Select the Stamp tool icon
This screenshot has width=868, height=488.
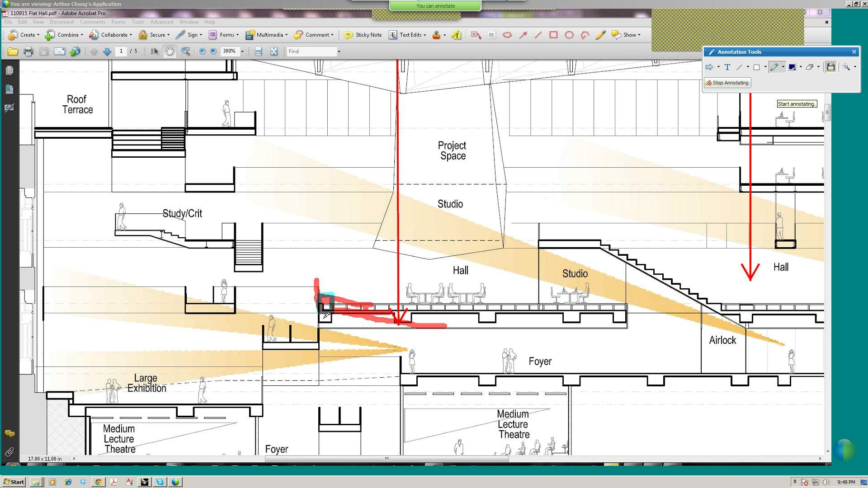(x=436, y=35)
